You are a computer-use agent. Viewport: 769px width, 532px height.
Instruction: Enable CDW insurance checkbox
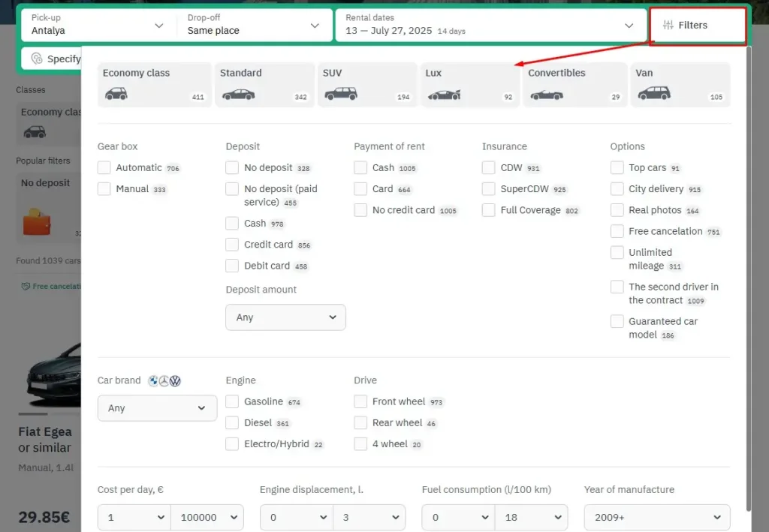click(x=488, y=167)
